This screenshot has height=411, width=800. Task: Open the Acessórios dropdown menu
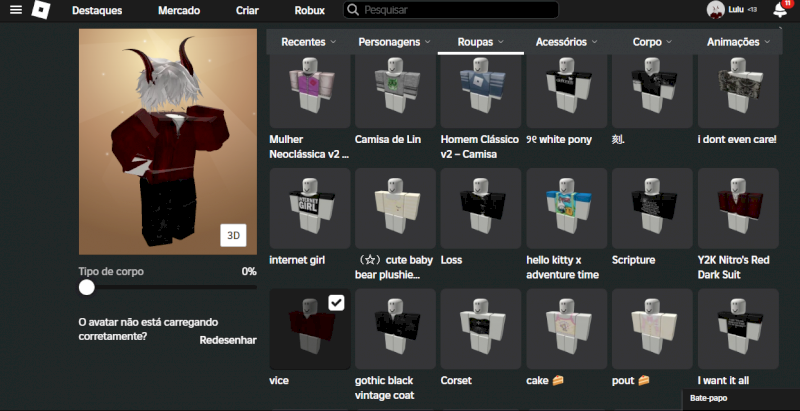coord(566,43)
